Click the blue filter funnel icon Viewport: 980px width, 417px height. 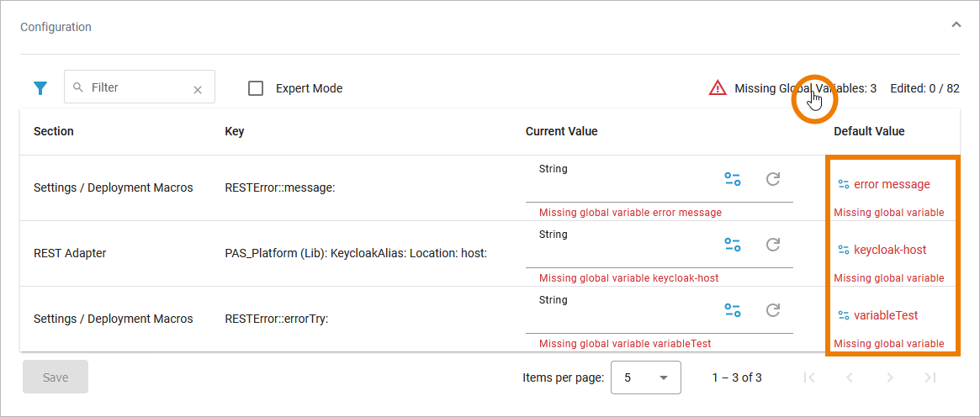[40, 88]
